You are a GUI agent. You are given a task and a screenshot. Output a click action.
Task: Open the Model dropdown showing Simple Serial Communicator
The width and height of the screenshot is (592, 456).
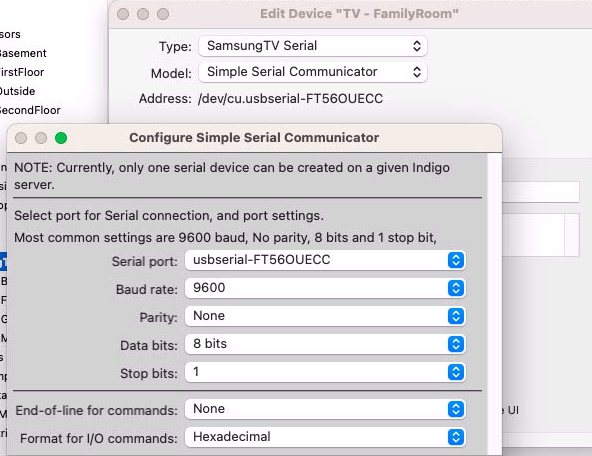point(313,72)
